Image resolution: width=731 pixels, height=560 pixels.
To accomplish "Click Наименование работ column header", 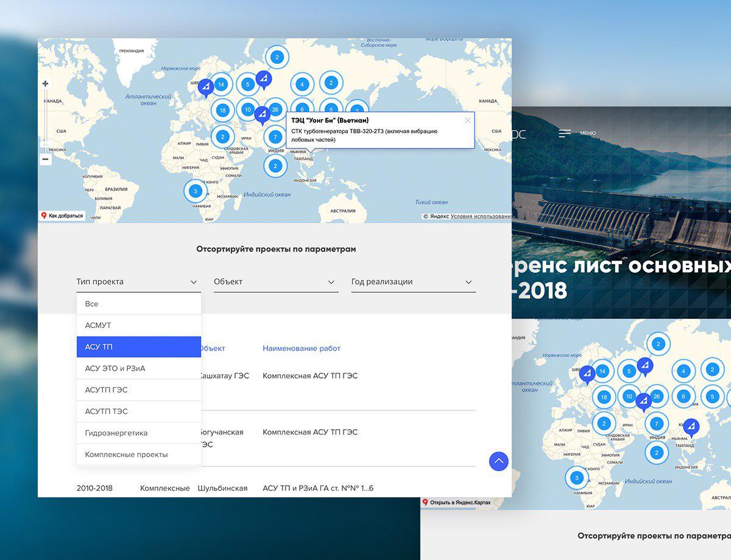I will [x=302, y=348].
